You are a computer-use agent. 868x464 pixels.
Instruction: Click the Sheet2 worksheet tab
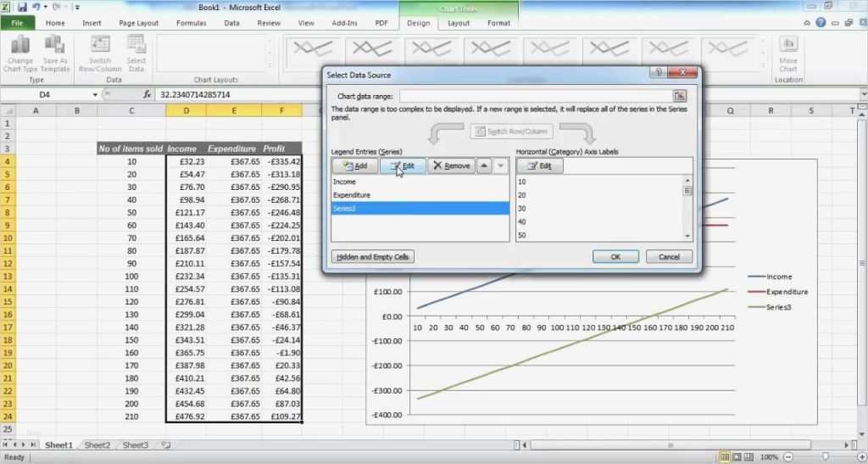coord(97,444)
